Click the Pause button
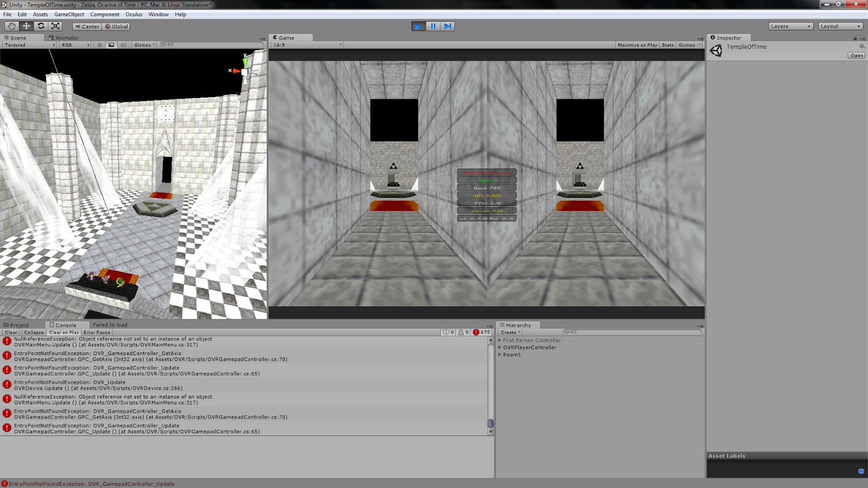The image size is (868, 488). click(x=433, y=26)
